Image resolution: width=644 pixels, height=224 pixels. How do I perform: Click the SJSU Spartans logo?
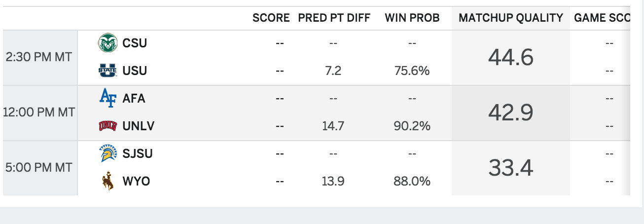click(107, 153)
